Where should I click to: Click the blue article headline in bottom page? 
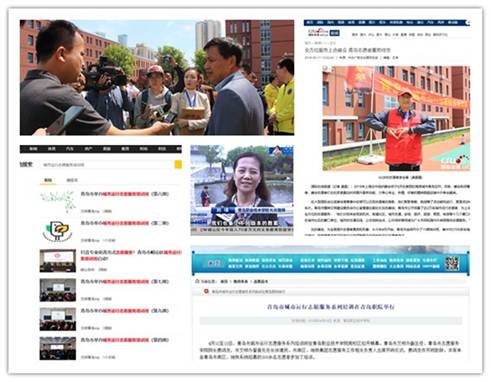[x=331, y=307]
